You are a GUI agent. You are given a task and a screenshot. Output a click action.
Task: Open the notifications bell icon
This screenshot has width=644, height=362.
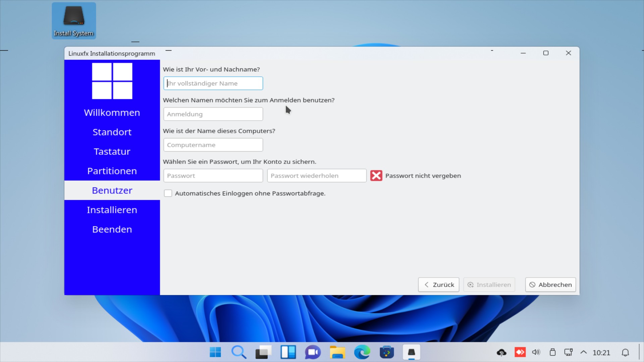tap(625, 353)
